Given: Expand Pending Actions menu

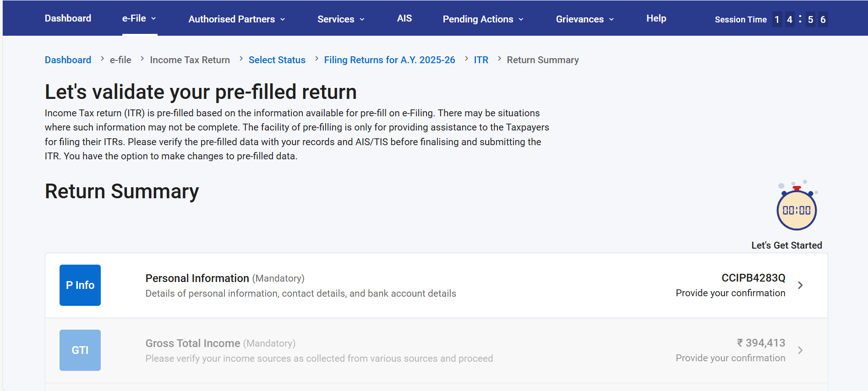Looking at the screenshot, I should click(483, 19).
